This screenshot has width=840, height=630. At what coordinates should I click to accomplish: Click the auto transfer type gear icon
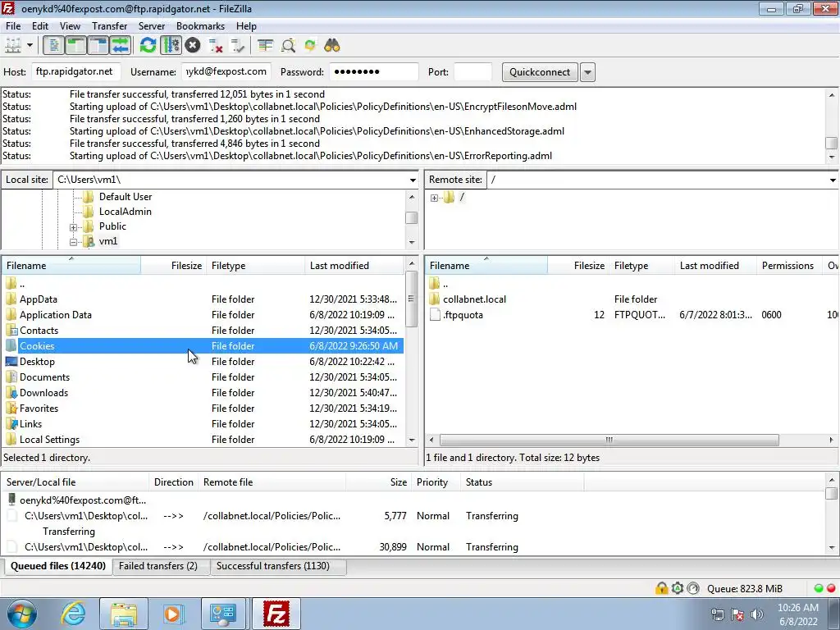tap(677, 588)
